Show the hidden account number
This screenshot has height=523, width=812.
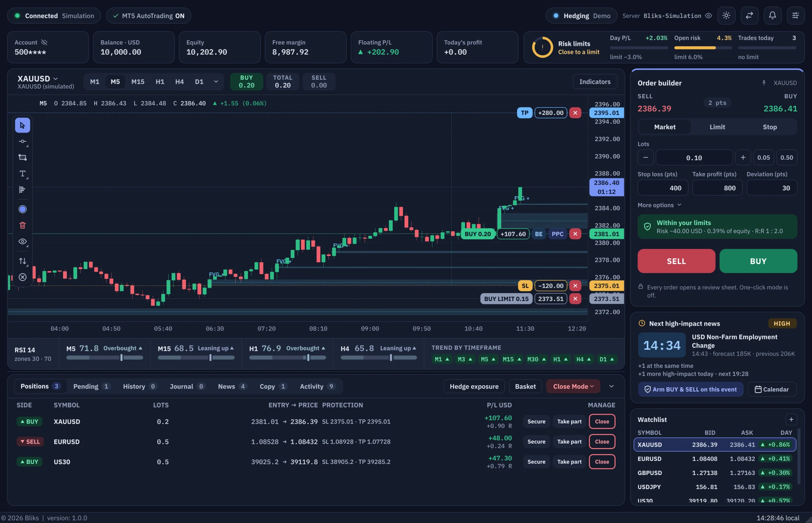(x=44, y=42)
